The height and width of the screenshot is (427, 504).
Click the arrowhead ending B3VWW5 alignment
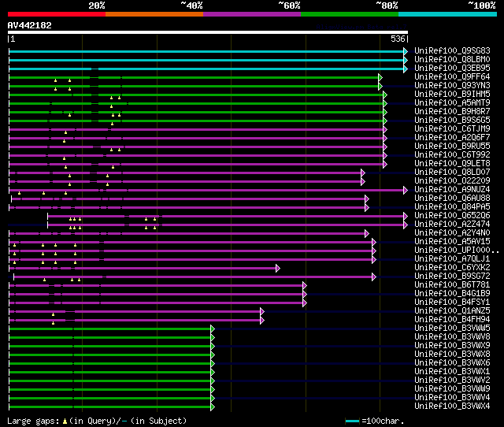click(213, 329)
